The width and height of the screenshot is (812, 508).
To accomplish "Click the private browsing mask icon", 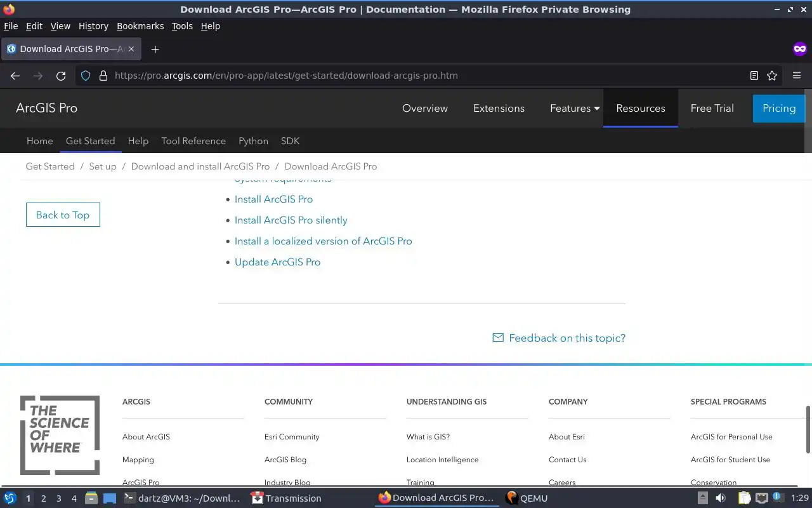I will (799, 49).
